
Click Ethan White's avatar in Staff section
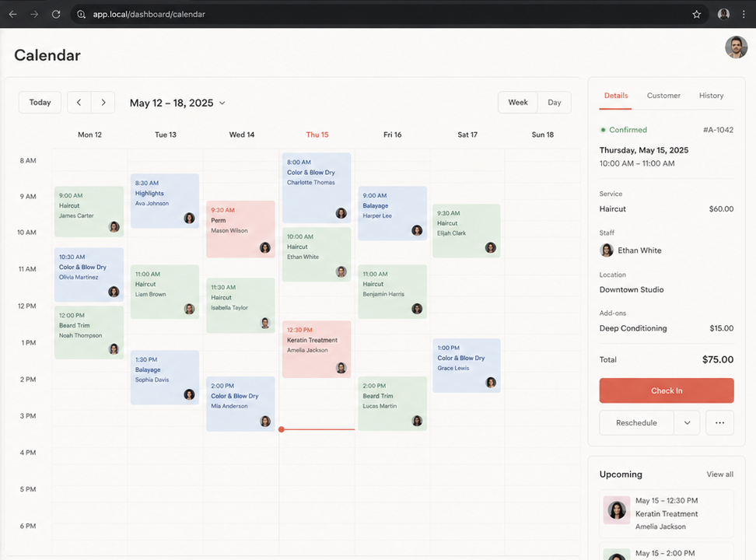tap(607, 250)
